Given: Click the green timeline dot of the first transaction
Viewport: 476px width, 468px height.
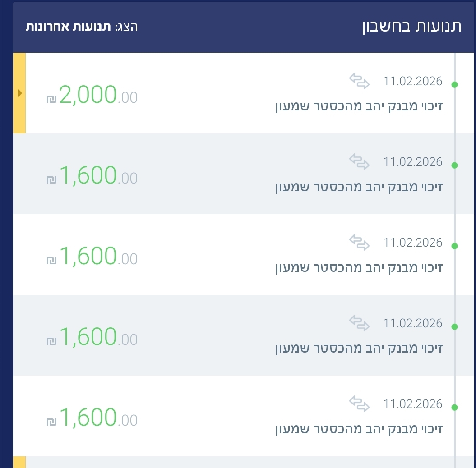Looking at the screenshot, I should (454, 85).
